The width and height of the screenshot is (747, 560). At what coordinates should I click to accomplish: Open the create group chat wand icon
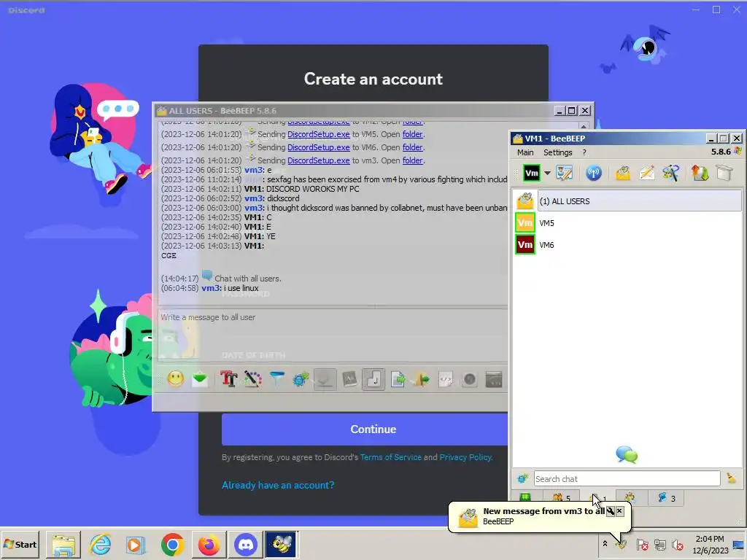pyautogui.click(x=670, y=174)
